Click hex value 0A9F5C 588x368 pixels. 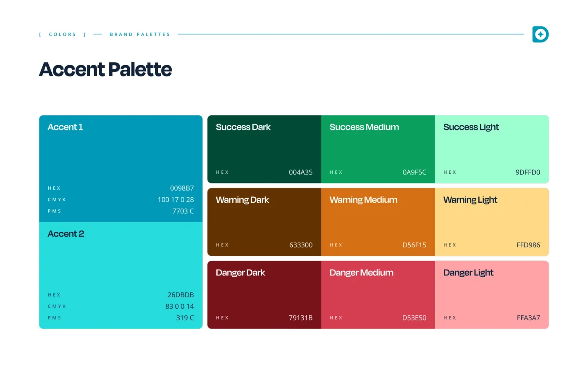point(415,172)
